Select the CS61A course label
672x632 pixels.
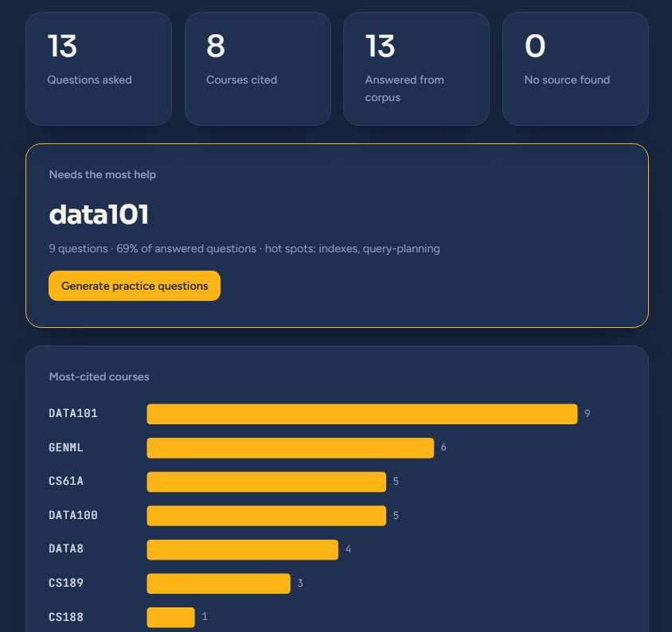(66, 482)
